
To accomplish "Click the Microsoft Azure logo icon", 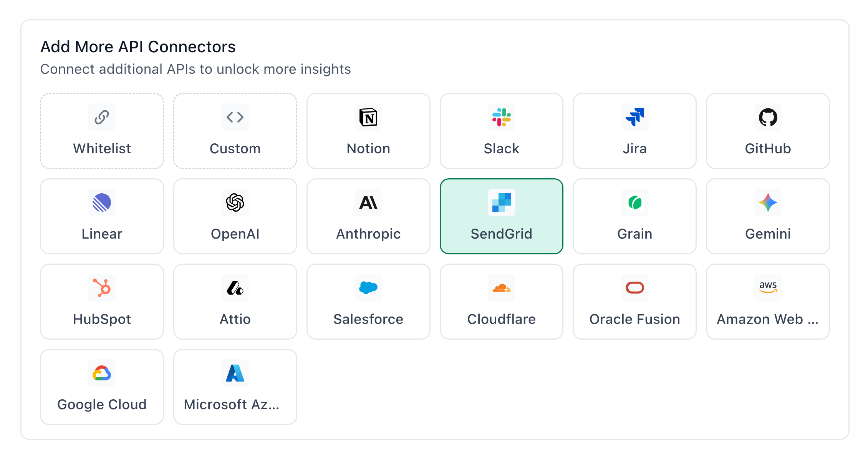I will click(x=235, y=373).
